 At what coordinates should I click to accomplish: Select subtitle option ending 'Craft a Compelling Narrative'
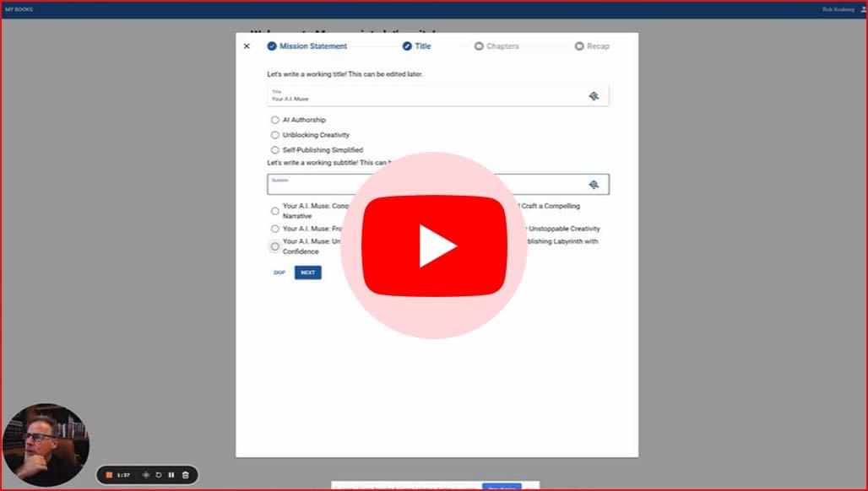[x=275, y=211]
